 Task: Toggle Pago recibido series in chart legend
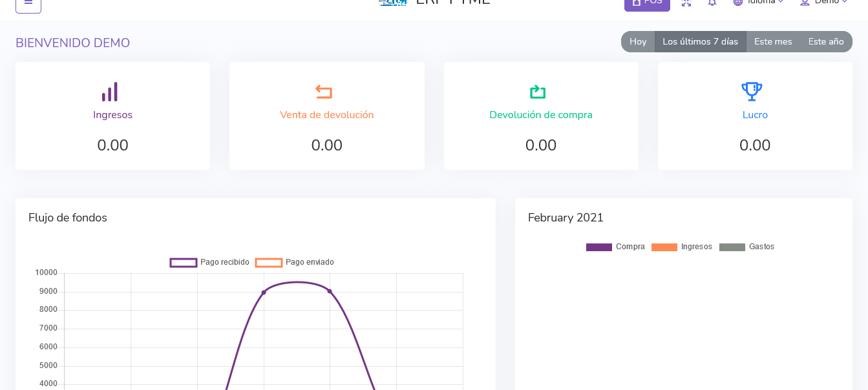[209, 262]
